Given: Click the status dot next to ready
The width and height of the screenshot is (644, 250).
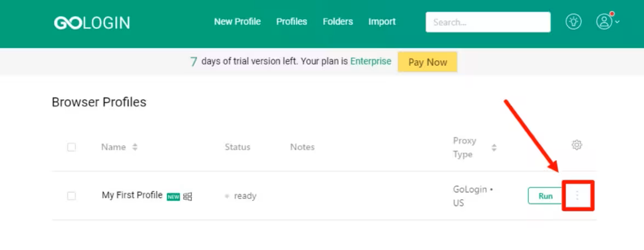Looking at the screenshot, I should [x=227, y=196].
